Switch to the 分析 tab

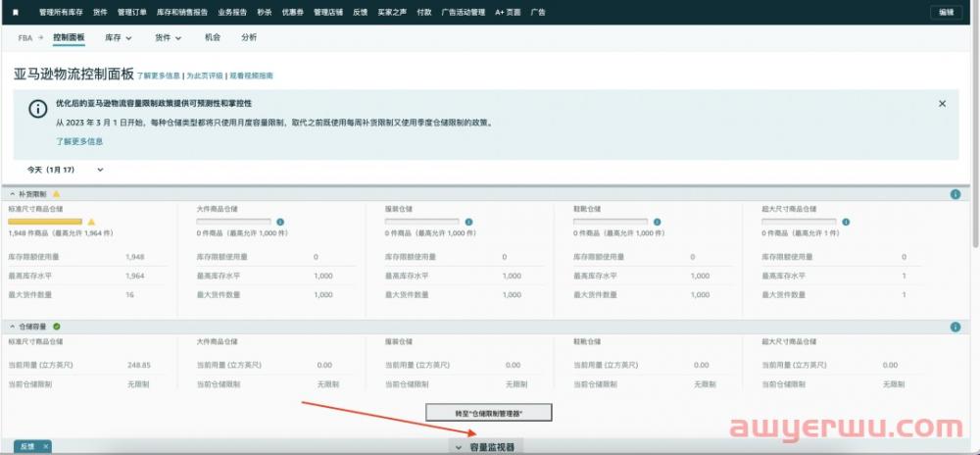[x=249, y=37]
